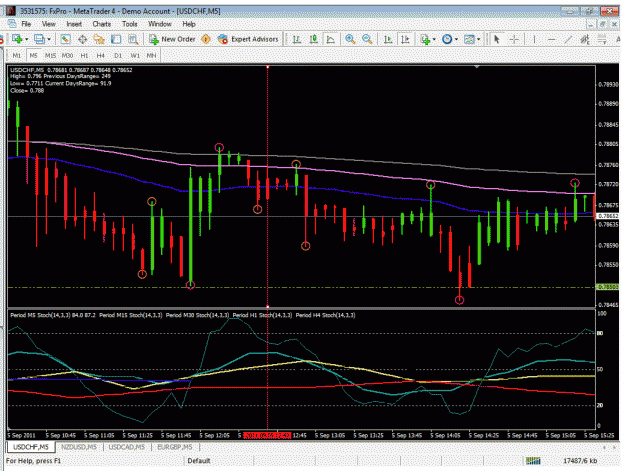Open the Templates icon
This screenshot has width=625, height=471.
470,39
